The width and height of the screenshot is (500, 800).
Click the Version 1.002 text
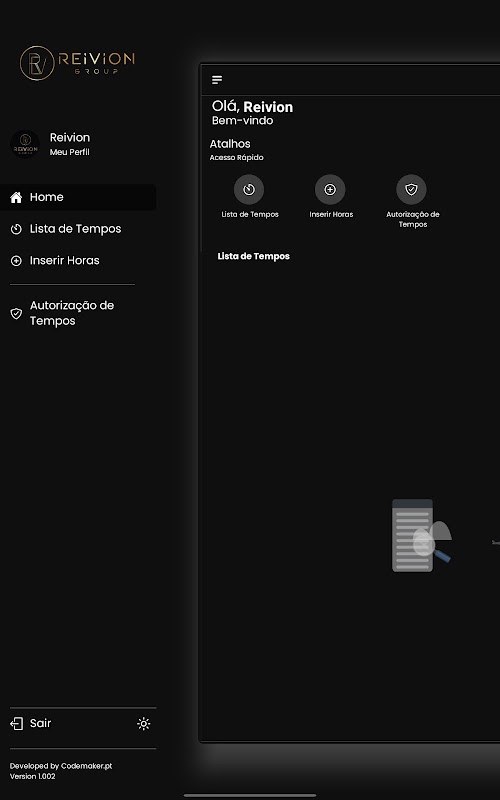point(33,776)
